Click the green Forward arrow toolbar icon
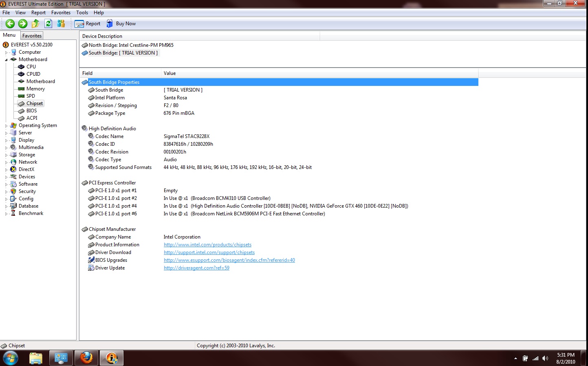The width and height of the screenshot is (588, 366). 23,24
